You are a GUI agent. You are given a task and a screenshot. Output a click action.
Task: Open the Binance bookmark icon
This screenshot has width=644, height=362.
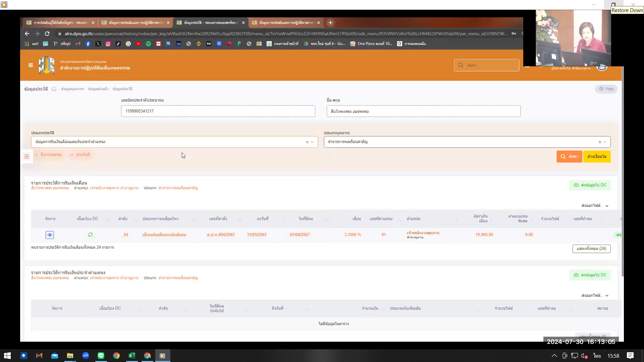[199, 44]
